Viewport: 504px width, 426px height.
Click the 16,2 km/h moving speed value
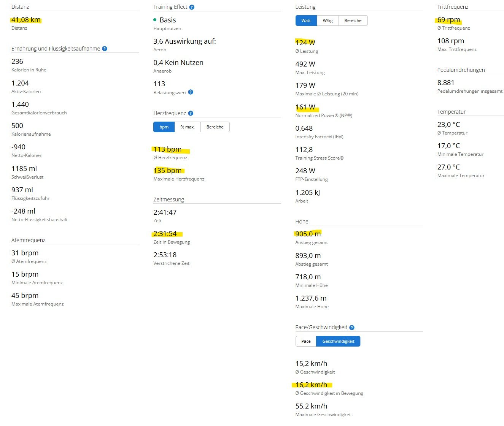[311, 385]
